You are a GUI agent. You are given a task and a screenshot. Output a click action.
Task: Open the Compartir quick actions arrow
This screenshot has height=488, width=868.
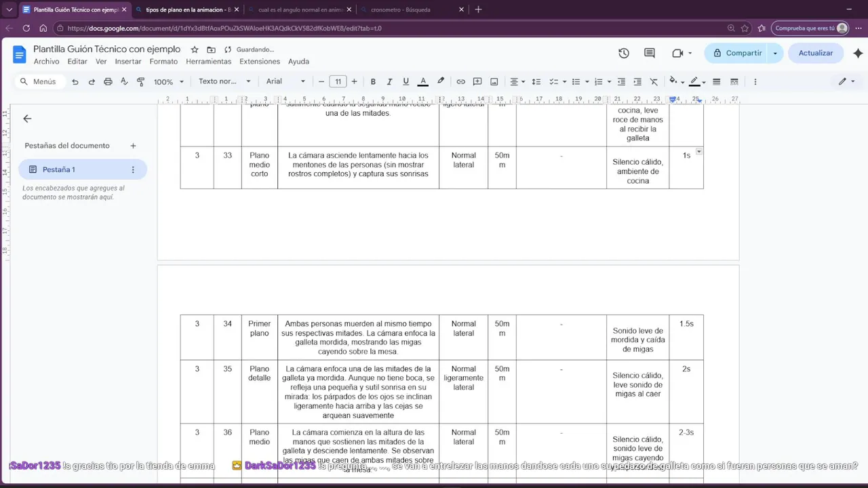point(775,53)
